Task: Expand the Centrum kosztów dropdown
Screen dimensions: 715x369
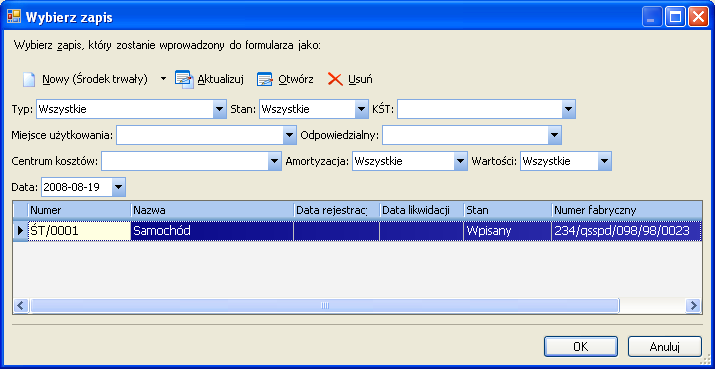Action: tap(274, 161)
